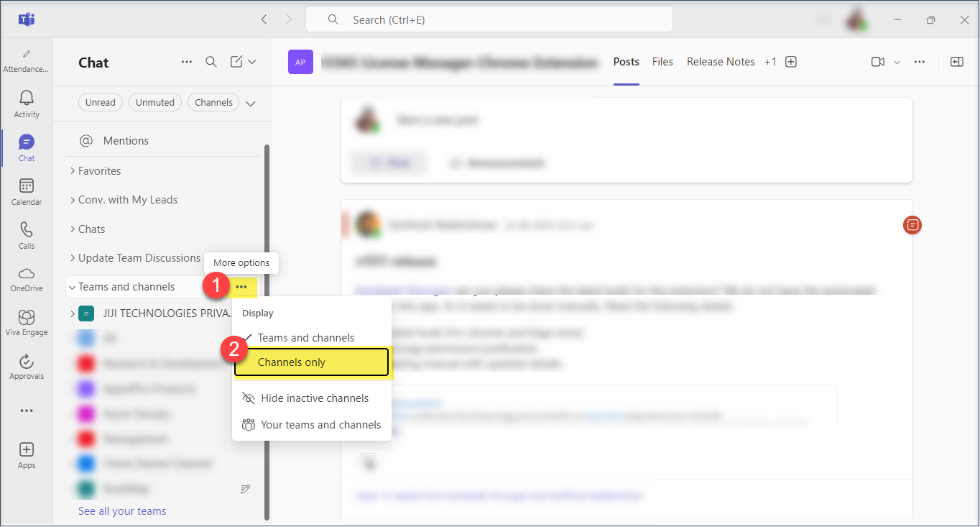Expand the Favorites section

click(x=99, y=171)
